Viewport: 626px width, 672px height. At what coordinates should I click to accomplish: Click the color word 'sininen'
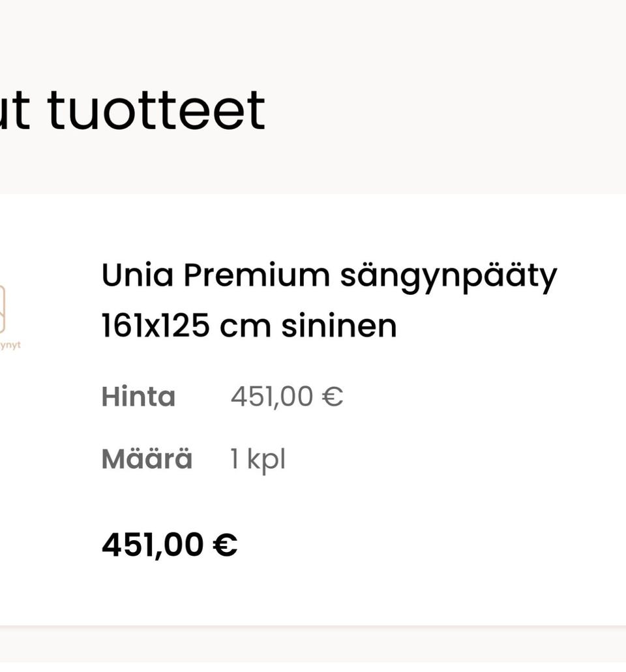pyautogui.click(x=339, y=326)
